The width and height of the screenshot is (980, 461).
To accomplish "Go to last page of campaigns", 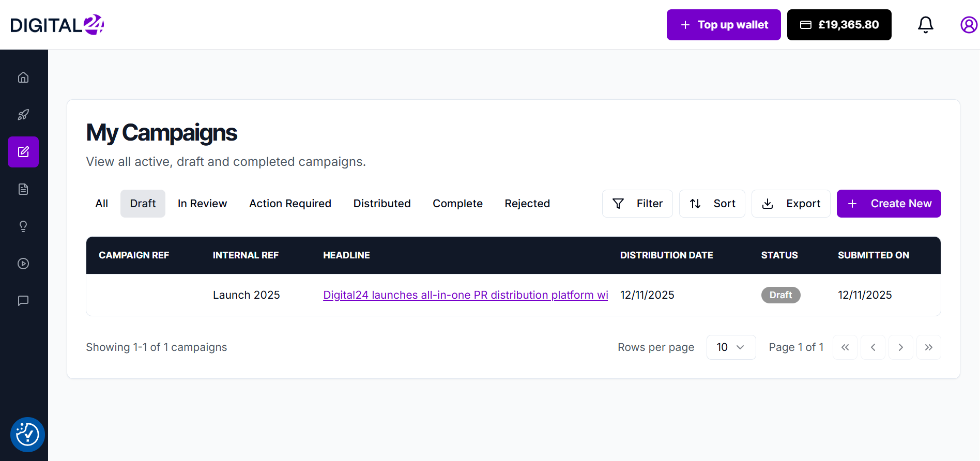I will 929,347.
